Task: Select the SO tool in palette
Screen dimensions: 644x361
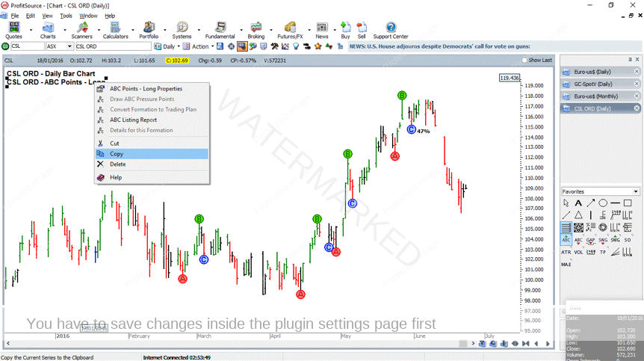Action: click(x=628, y=240)
